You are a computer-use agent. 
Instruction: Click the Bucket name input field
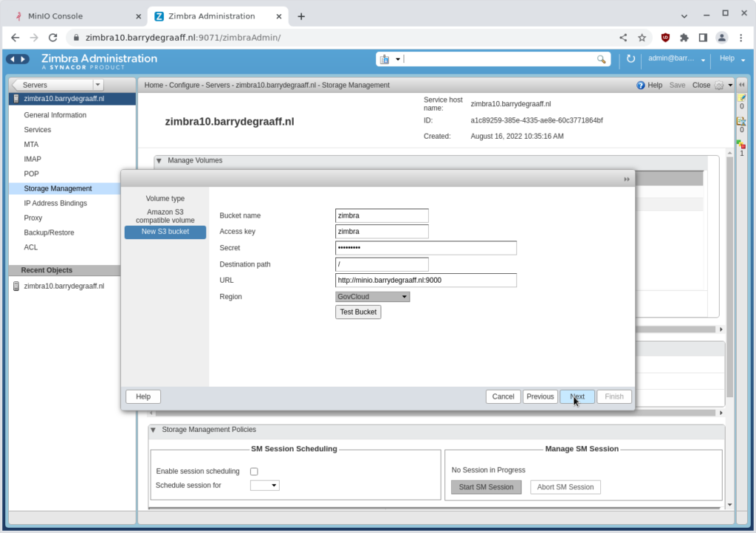click(x=382, y=216)
